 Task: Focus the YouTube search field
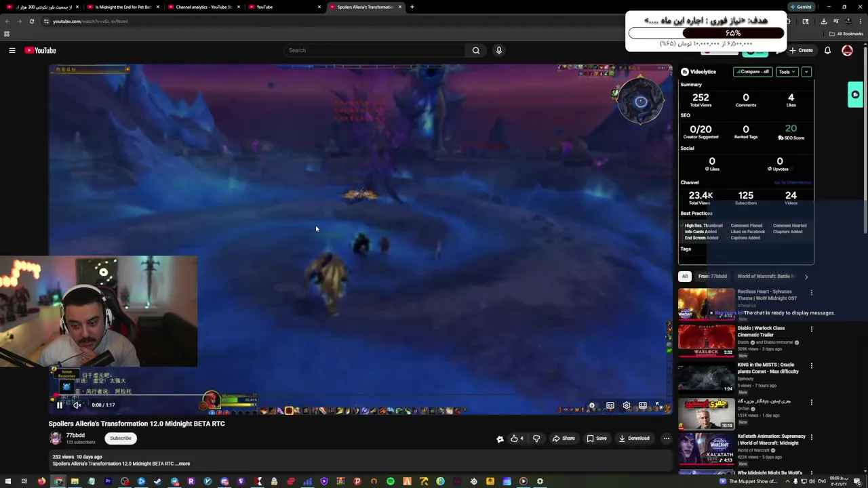coord(374,50)
